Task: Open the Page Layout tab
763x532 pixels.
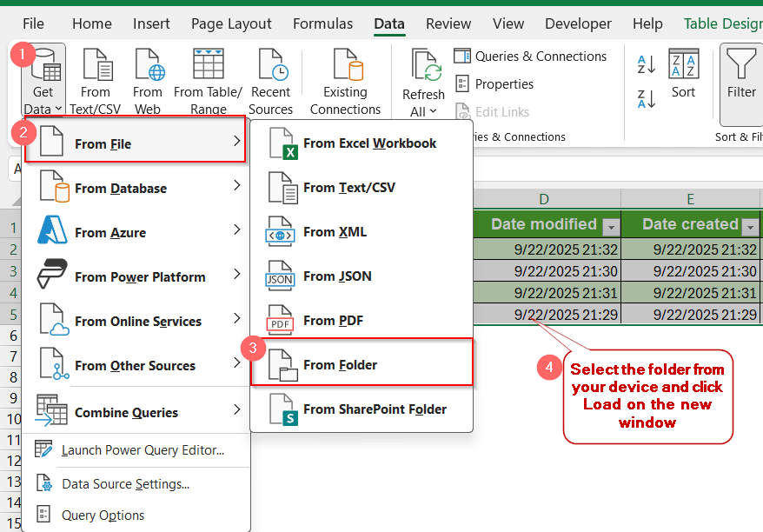Action: pyautogui.click(x=231, y=23)
